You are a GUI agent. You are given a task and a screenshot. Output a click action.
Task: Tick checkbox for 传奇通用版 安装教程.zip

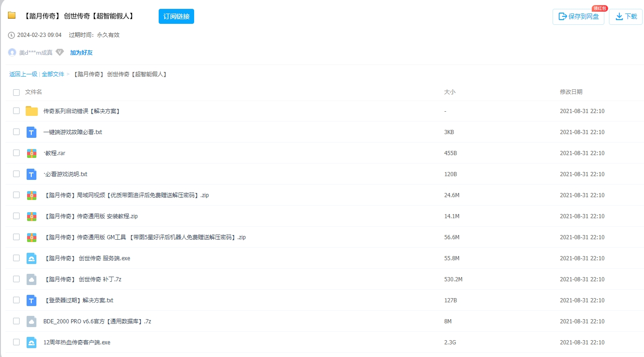click(16, 216)
